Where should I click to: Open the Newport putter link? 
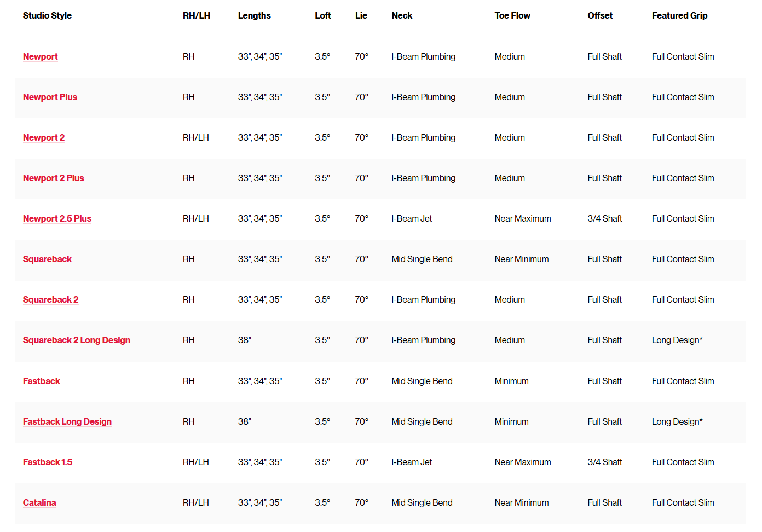[40, 56]
